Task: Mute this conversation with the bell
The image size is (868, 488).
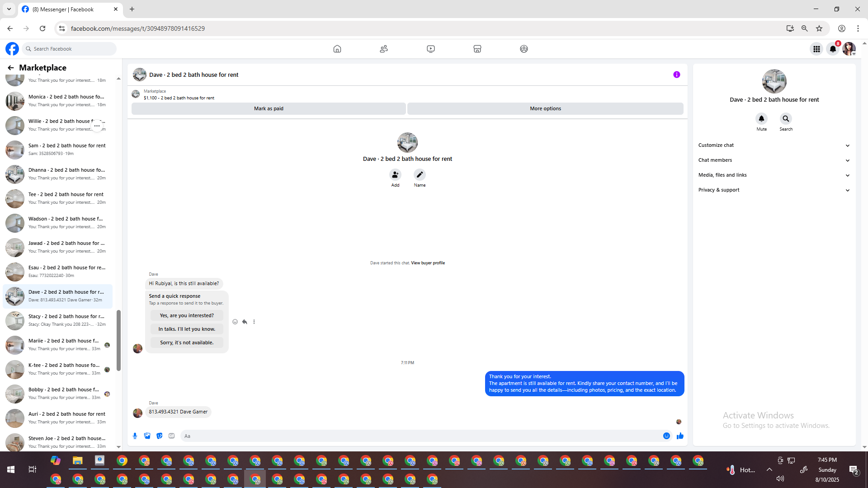Action: pyautogui.click(x=761, y=119)
